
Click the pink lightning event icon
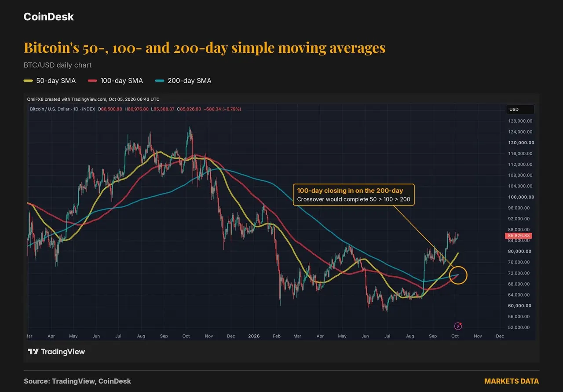coord(458,326)
